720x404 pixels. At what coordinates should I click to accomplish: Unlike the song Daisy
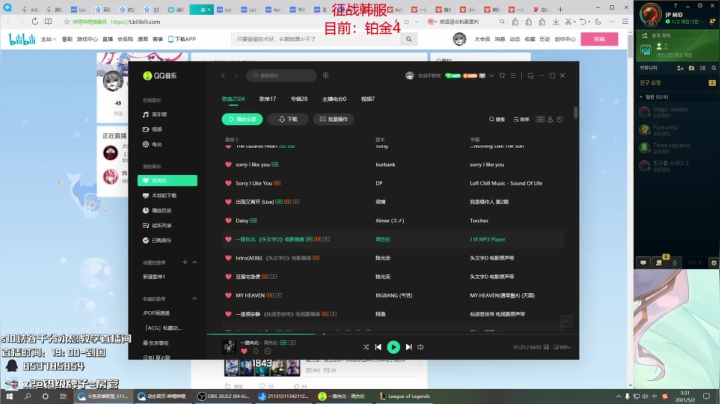pyautogui.click(x=228, y=220)
